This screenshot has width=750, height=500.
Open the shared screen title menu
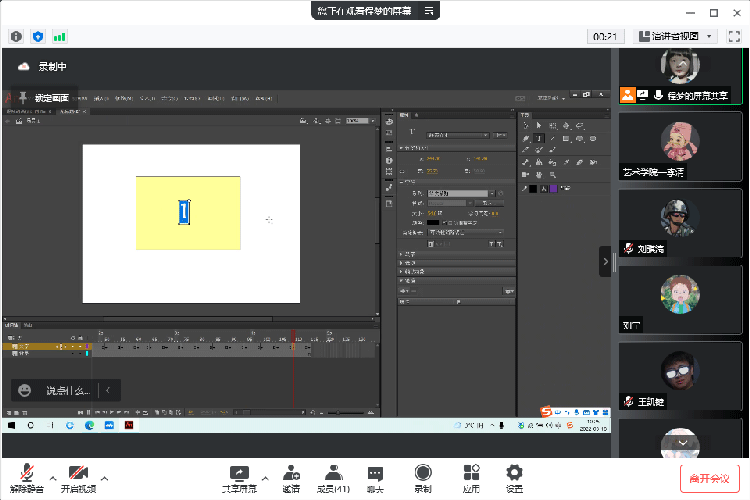tap(429, 10)
